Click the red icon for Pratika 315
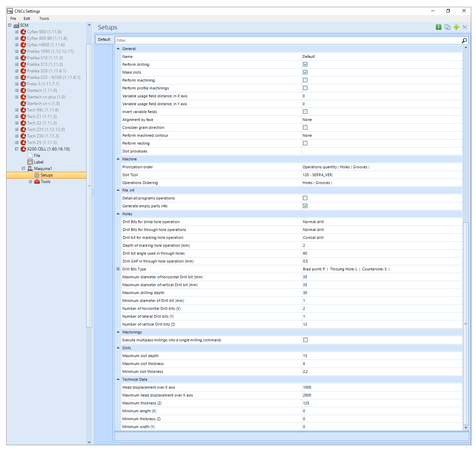476x450 pixels. pos(23,64)
